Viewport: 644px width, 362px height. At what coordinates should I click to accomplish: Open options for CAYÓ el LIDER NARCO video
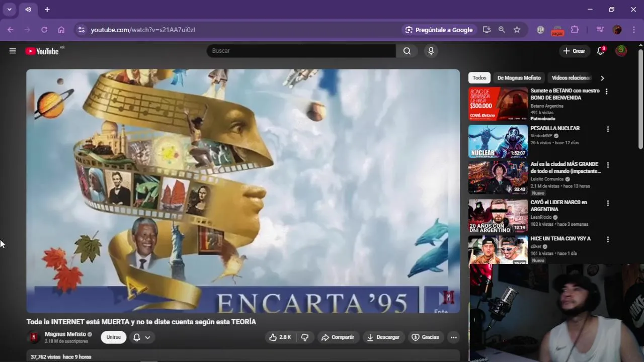click(608, 203)
